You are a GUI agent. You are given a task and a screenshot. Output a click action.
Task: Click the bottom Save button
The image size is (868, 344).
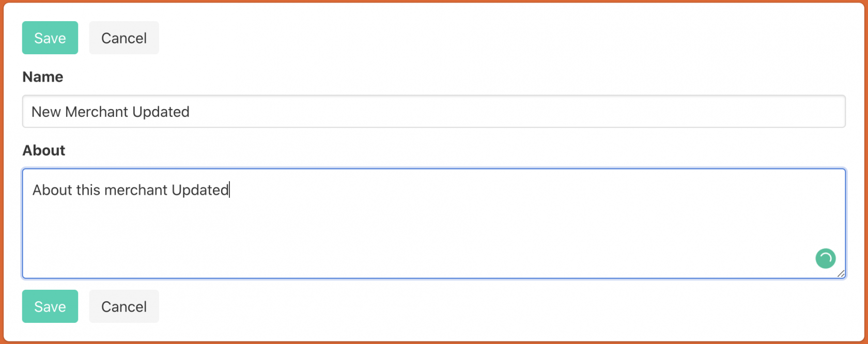[50, 306]
